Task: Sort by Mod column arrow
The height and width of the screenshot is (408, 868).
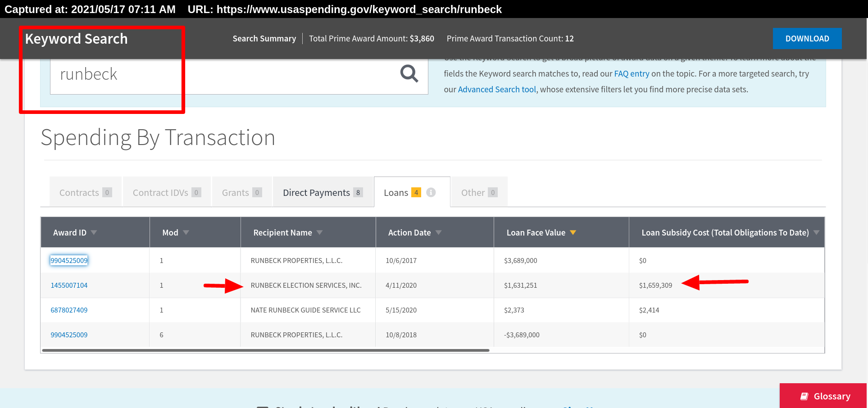Action: pos(186,232)
